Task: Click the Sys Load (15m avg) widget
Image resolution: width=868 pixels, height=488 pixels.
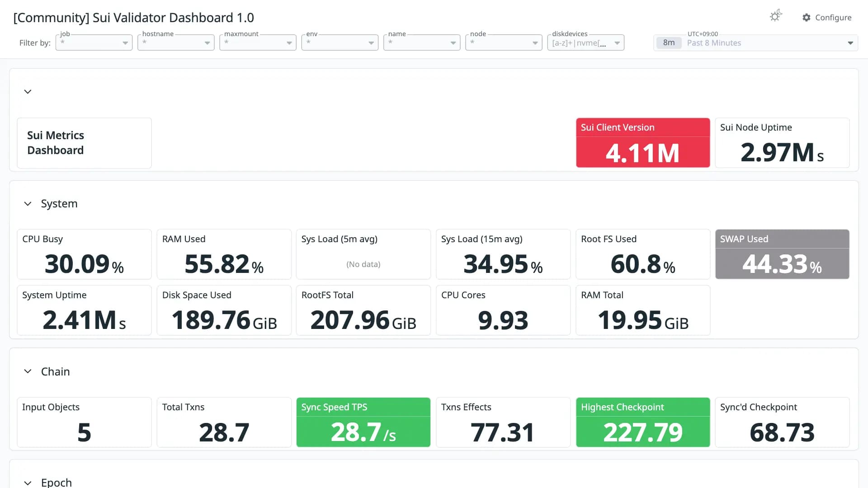Action: (x=503, y=254)
